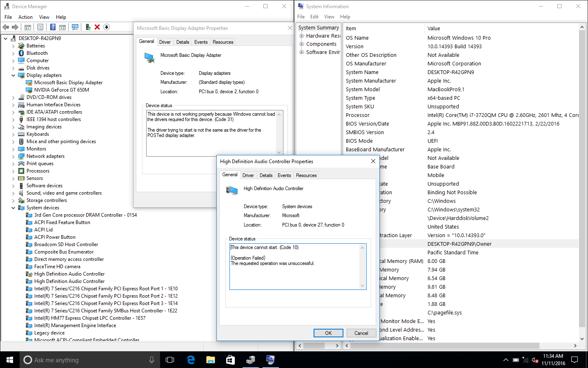The image size is (588, 368).
Task: Select the 'OS Name' row in System Information
Action: click(x=461, y=38)
